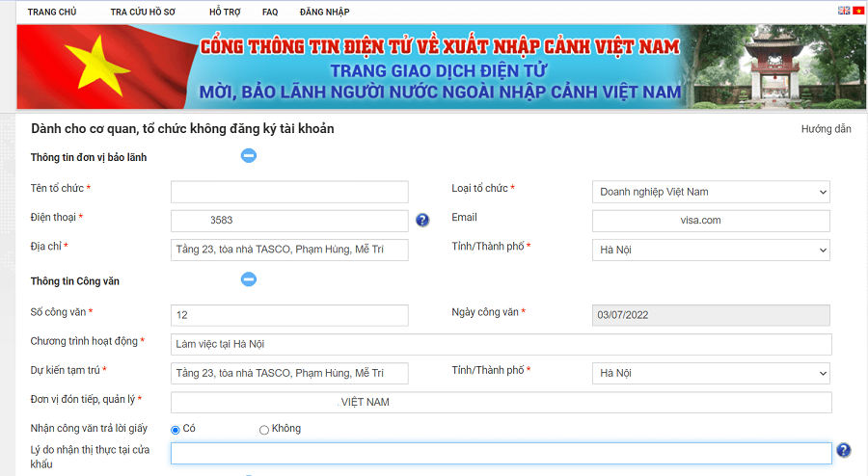Open the FAQ page

270,13
